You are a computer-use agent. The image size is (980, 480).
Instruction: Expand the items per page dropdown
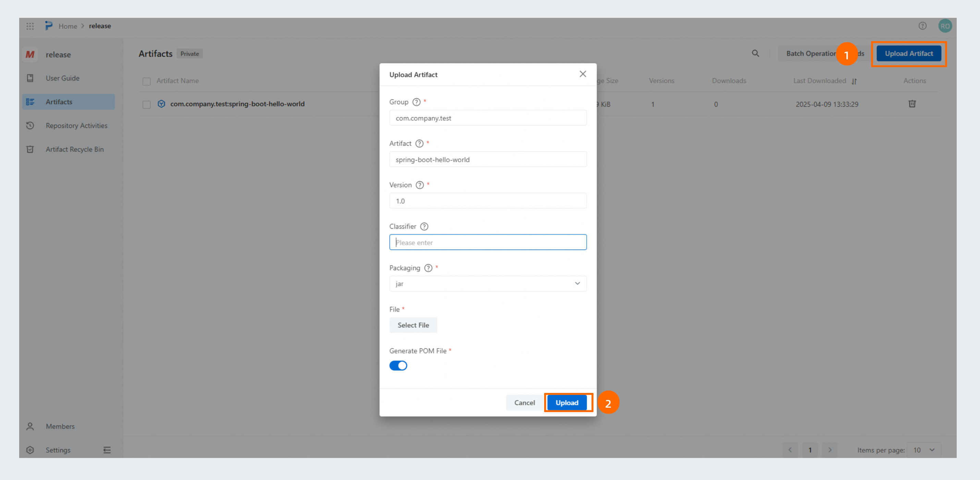pyautogui.click(x=924, y=450)
